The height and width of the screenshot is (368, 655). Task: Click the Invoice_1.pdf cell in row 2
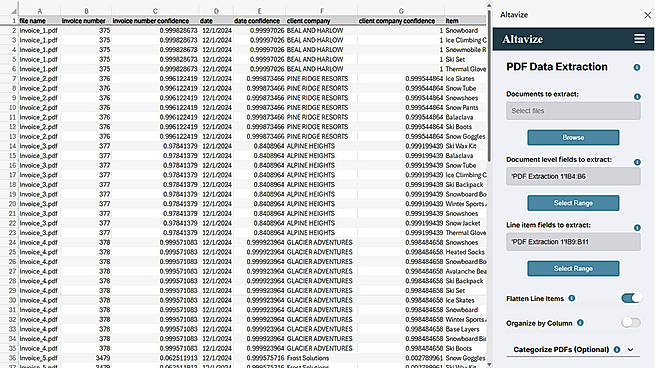[40, 30]
